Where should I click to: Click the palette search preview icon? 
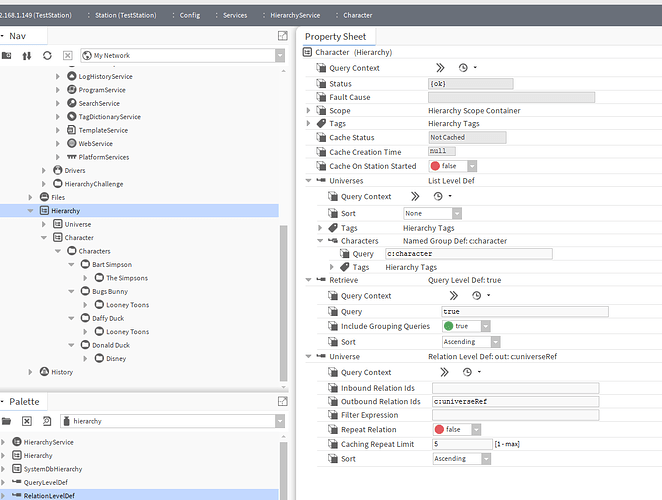46,421
